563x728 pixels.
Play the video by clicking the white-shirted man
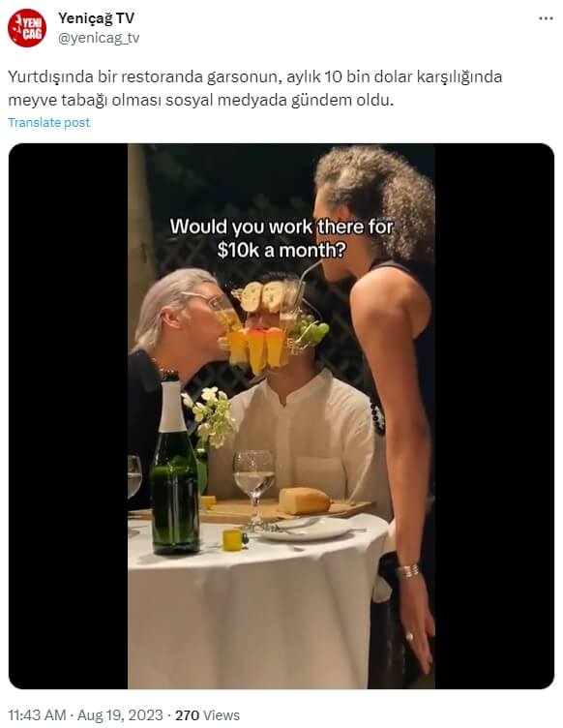(x=302, y=437)
